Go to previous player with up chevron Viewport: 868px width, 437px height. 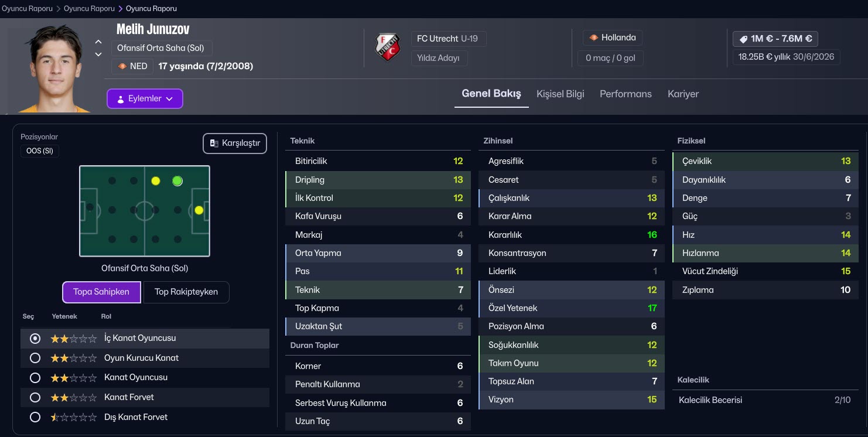(98, 42)
